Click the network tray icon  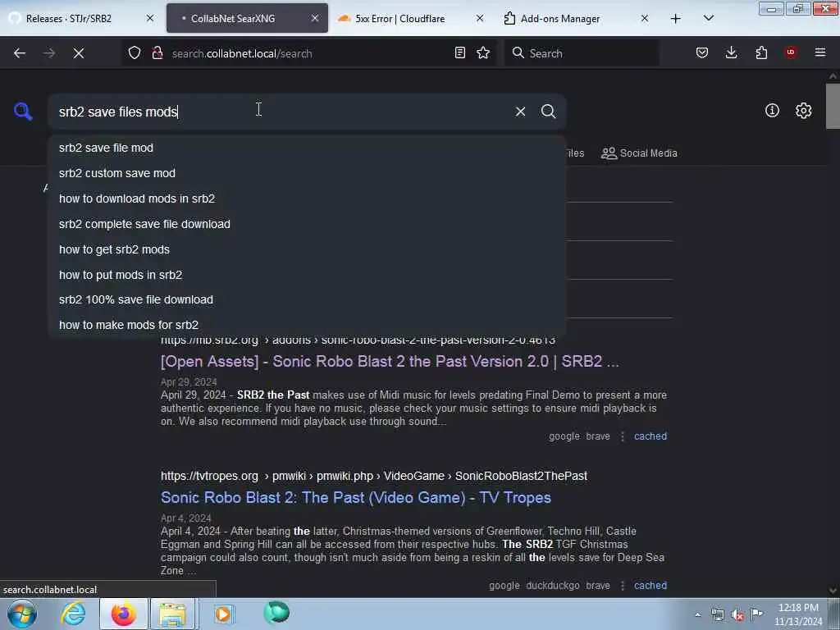[717, 614]
